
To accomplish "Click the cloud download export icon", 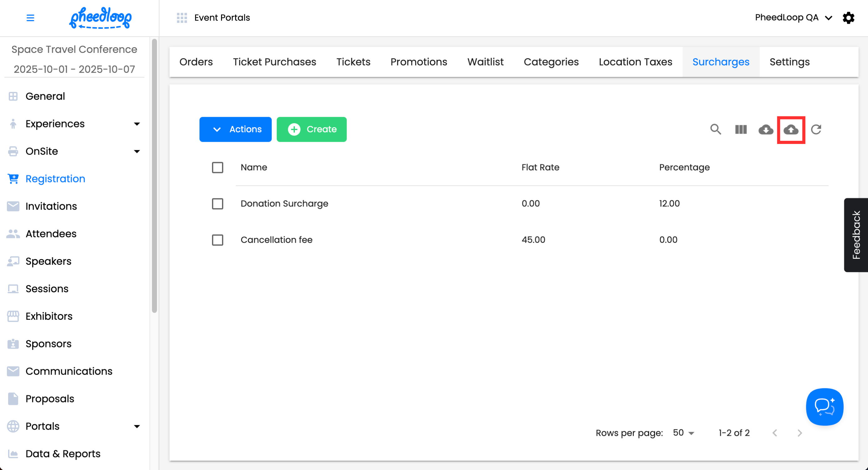I will pos(766,129).
